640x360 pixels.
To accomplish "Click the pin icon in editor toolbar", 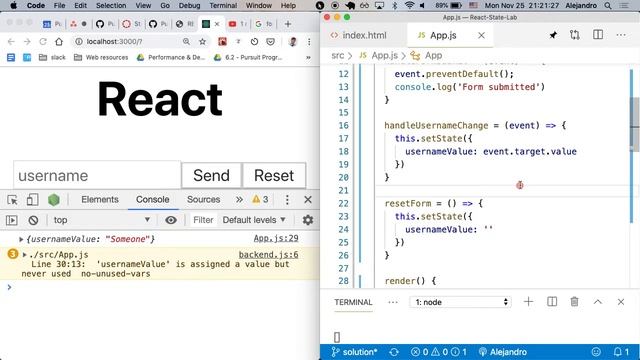I will (x=553, y=35).
